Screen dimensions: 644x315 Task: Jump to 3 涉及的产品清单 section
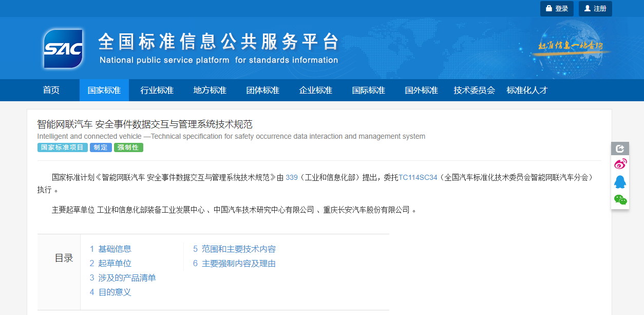[123, 278]
